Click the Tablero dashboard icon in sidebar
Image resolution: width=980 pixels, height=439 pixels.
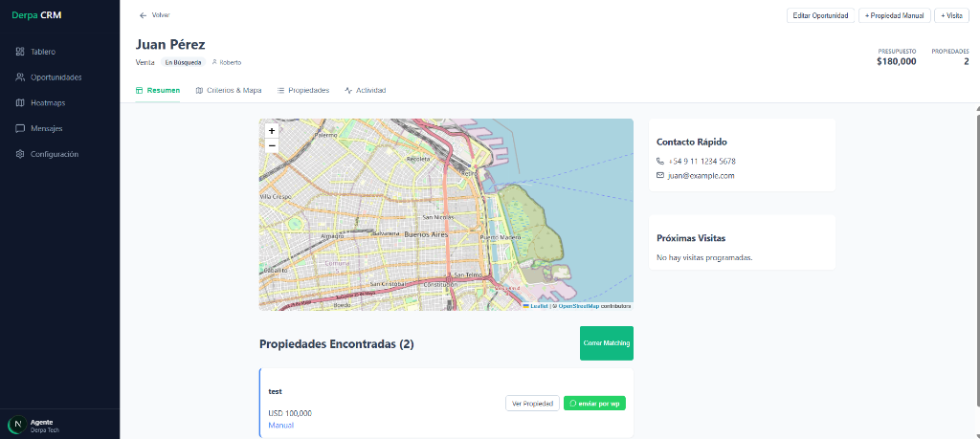point(20,52)
